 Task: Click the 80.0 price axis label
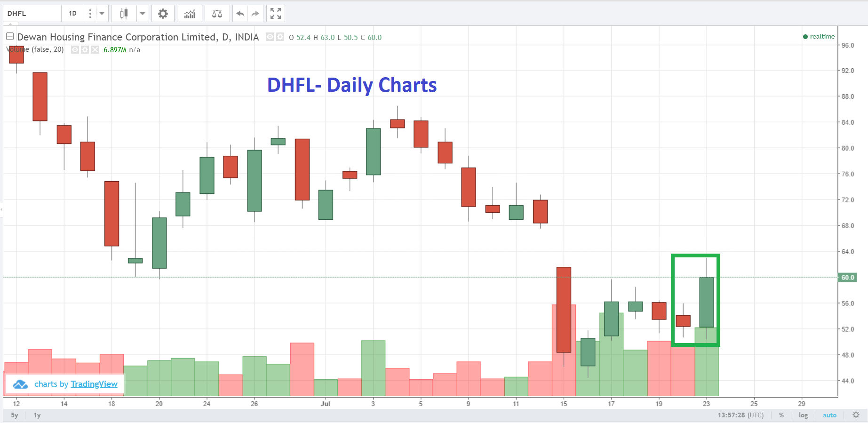pos(848,148)
